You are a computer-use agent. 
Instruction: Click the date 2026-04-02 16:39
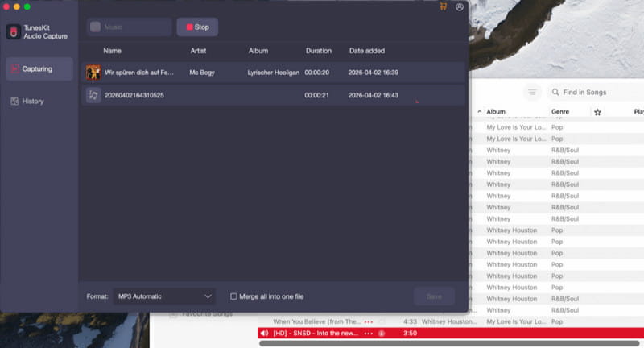[373, 72]
